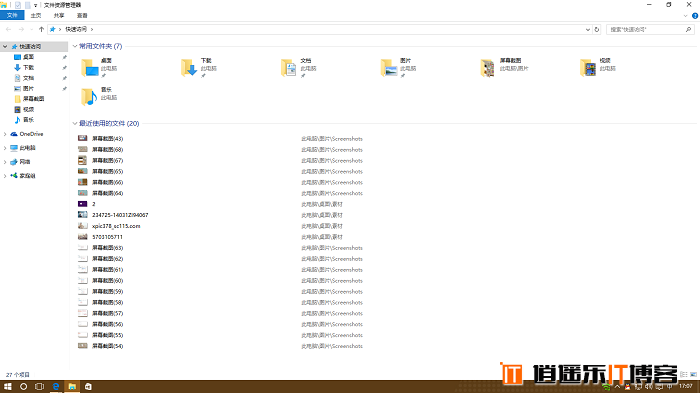Viewport: 700px width, 393px height.
Task: Open the address bar history dropdown
Action: [588, 29]
